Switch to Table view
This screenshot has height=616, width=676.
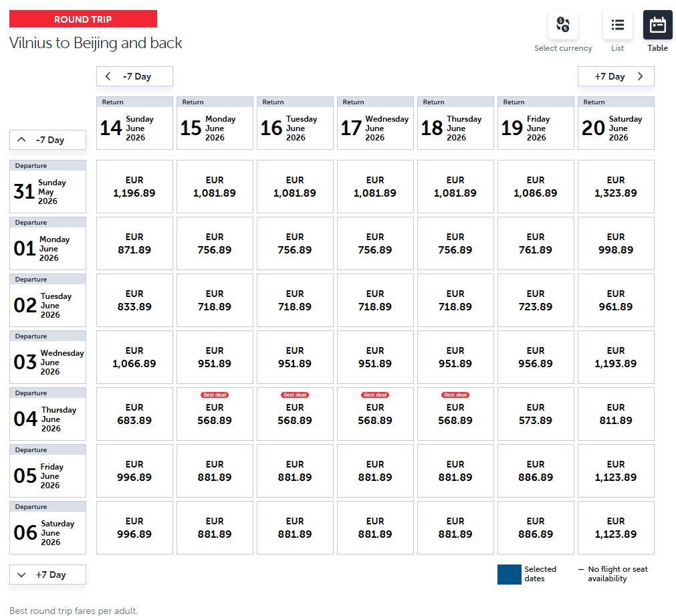pyautogui.click(x=657, y=25)
